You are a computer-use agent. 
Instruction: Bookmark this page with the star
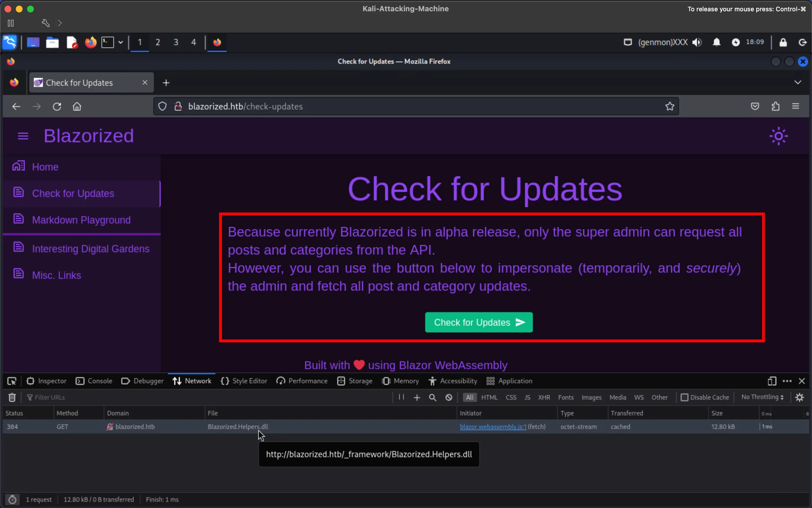(x=670, y=106)
